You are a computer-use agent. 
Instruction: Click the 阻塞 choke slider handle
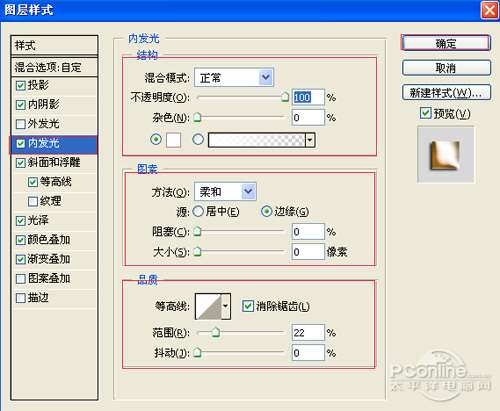pyautogui.click(x=197, y=231)
